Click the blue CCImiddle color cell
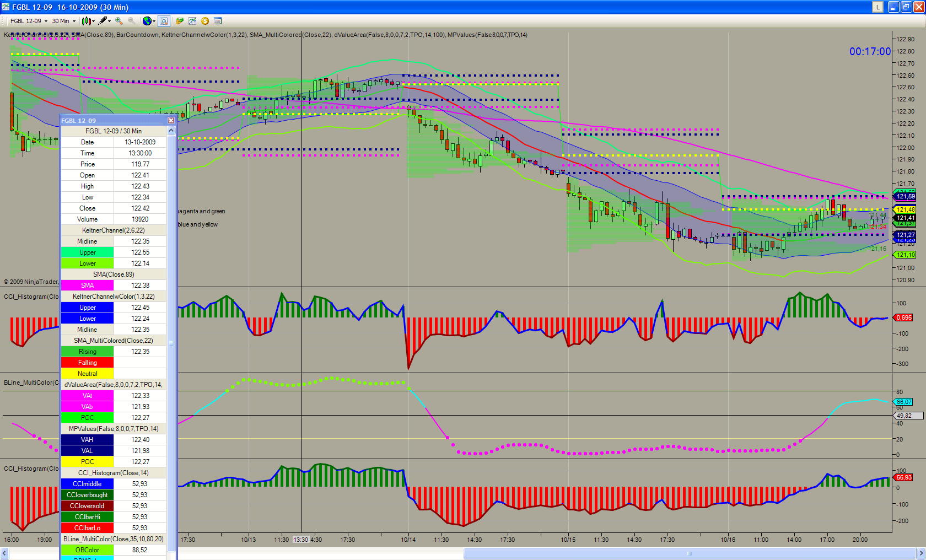 point(87,484)
